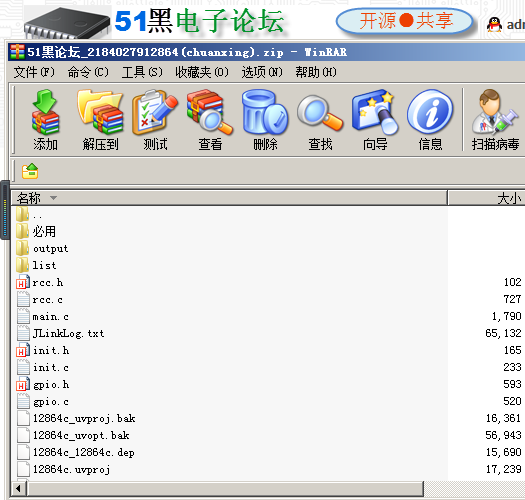Click the 51黑电子论坛 logo
Viewport: 525px width, 500px height.
[x=199, y=21]
